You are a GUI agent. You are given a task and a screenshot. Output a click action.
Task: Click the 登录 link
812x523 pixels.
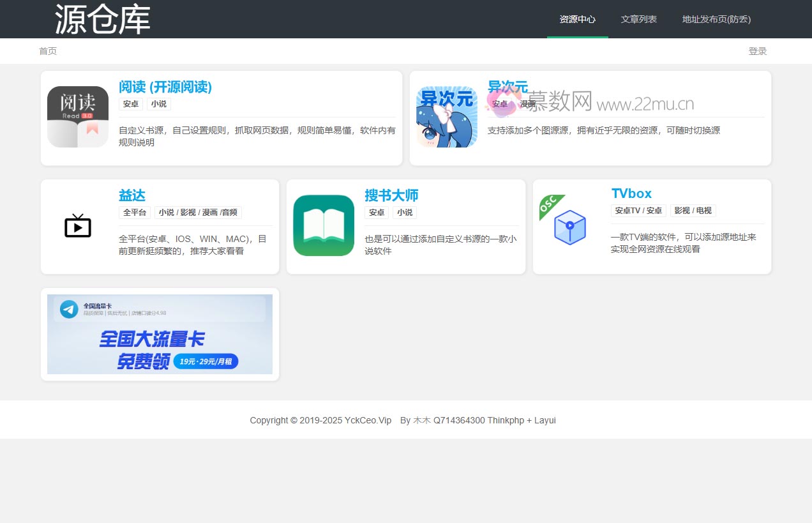(x=758, y=51)
